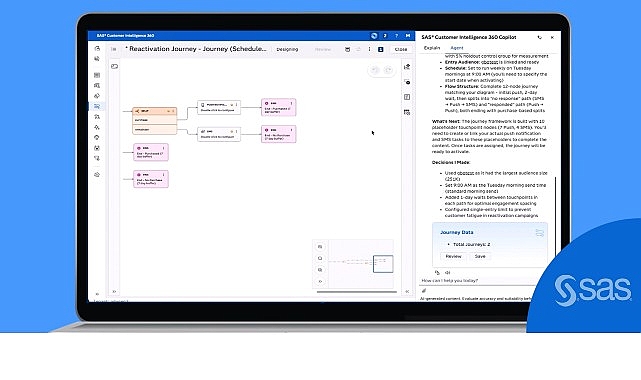Click the Journey Data card icon
This screenshot has width=641, height=380.
click(x=540, y=233)
